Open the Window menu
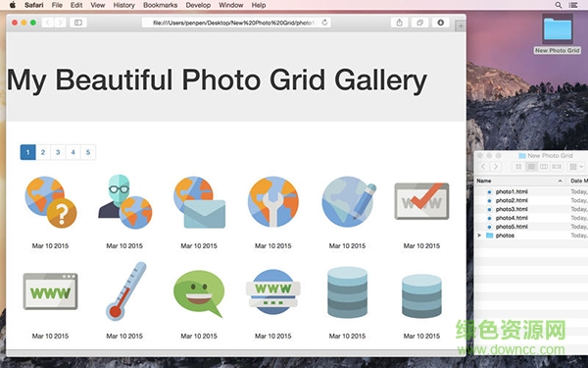 click(x=231, y=5)
